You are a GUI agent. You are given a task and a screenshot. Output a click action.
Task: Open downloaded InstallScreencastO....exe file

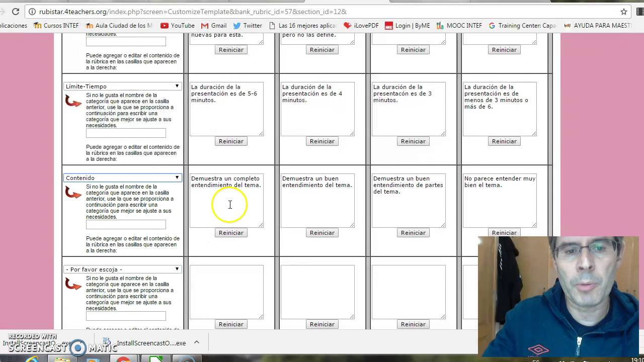tap(144, 343)
